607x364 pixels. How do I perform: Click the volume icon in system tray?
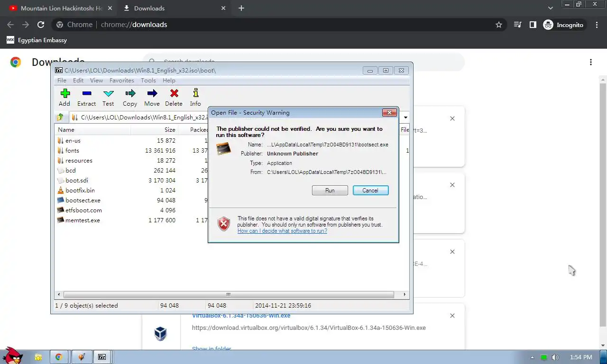[555, 357]
